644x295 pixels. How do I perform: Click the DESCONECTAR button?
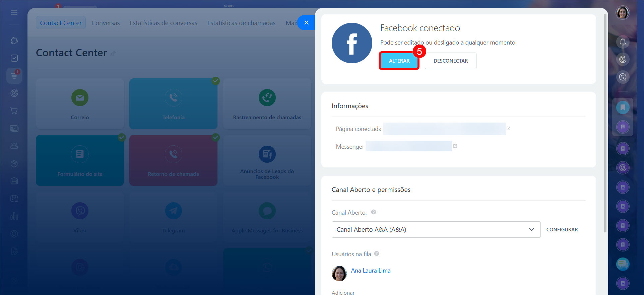450,61
